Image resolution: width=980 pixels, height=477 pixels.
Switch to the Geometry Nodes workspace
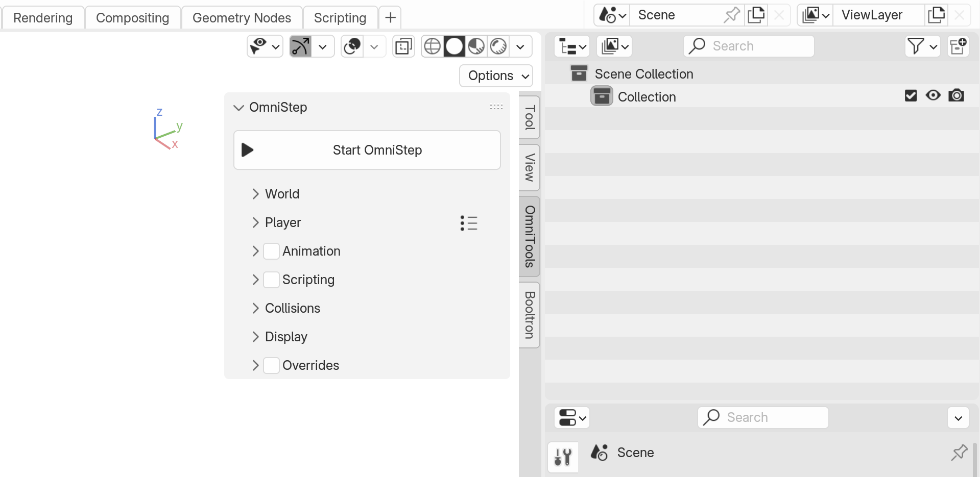pos(242,18)
